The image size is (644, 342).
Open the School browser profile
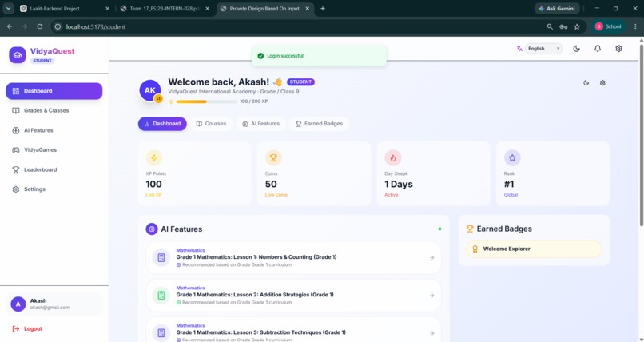[608, 26]
